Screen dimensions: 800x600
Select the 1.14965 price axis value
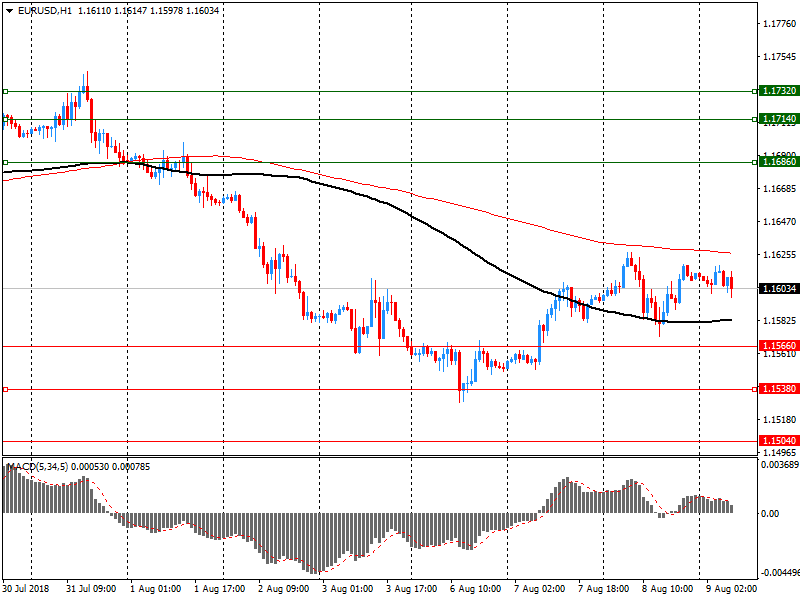779,453
